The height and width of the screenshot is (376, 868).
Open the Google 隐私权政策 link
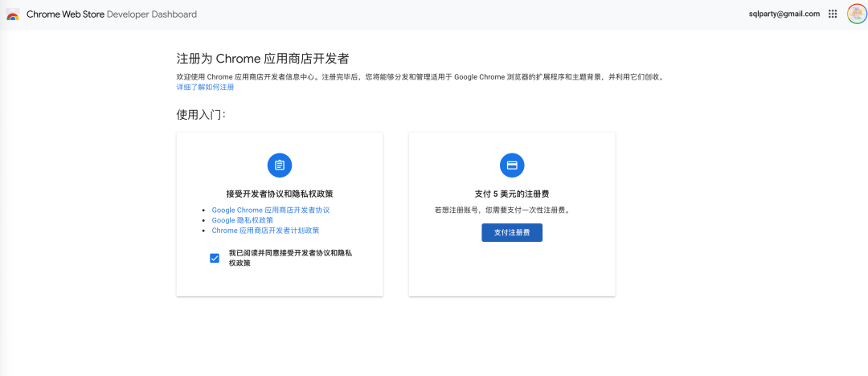pyautogui.click(x=243, y=220)
